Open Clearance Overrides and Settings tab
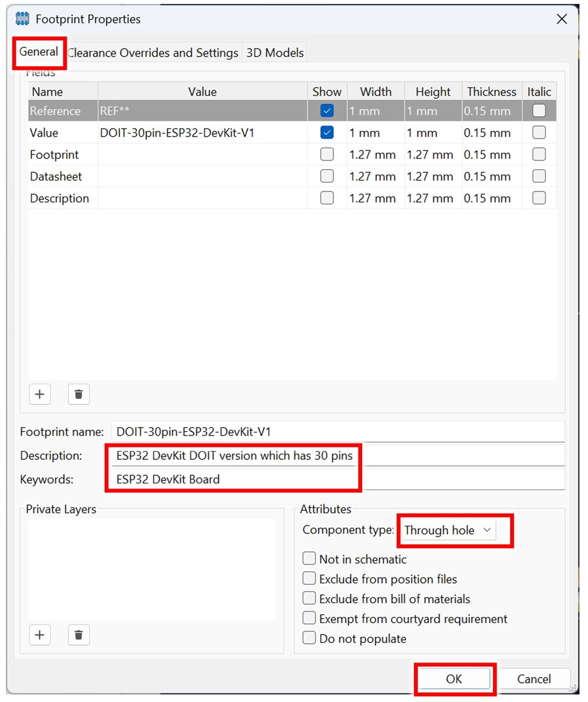The height and width of the screenshot is (702, 588). pos(153,53)
